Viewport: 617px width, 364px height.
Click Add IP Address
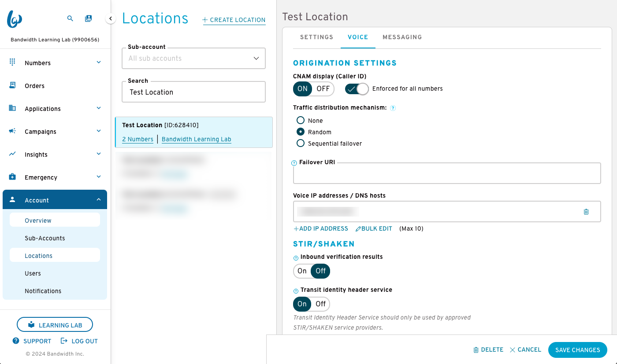point(321,228)
